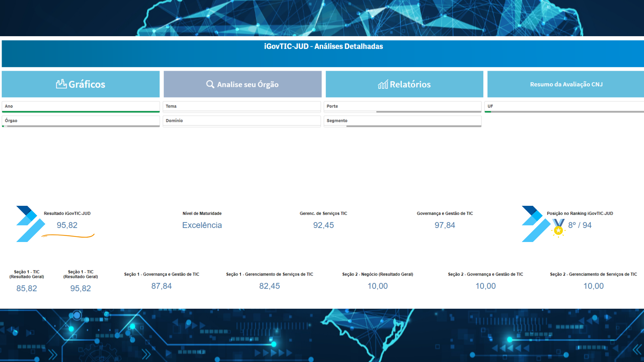Open the Relatórios section

410,84
